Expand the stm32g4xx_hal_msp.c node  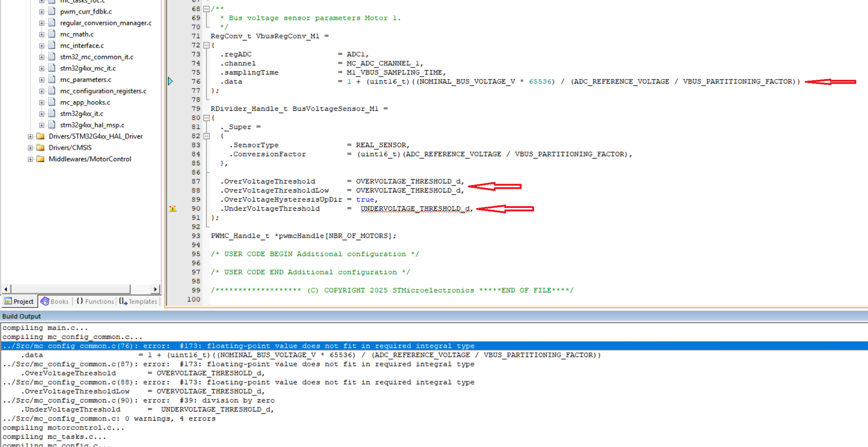[42, 125]
